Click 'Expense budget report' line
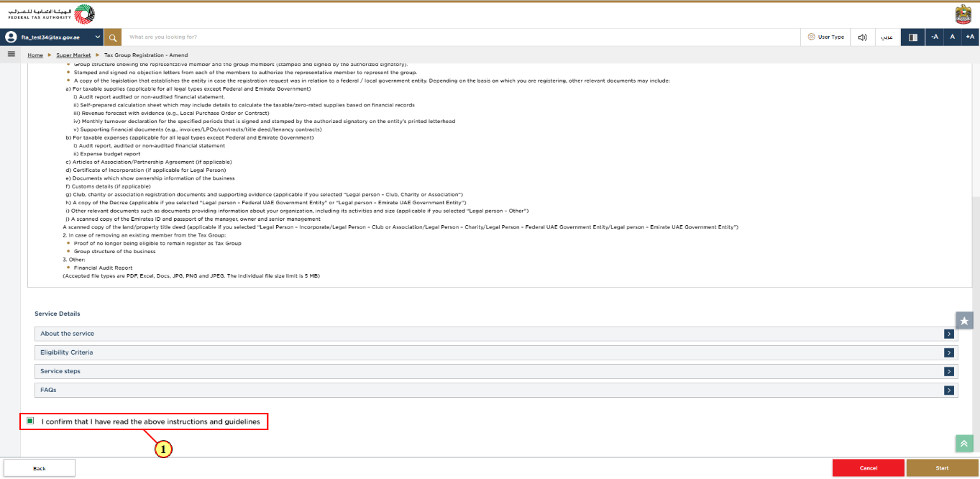980x479 pixels. tap(107, 153)
